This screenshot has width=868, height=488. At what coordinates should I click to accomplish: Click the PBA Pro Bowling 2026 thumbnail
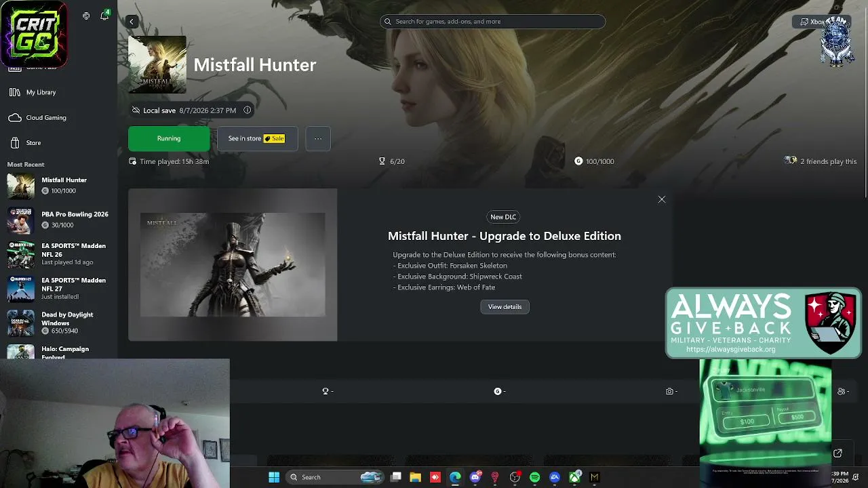tap(20, 220)
